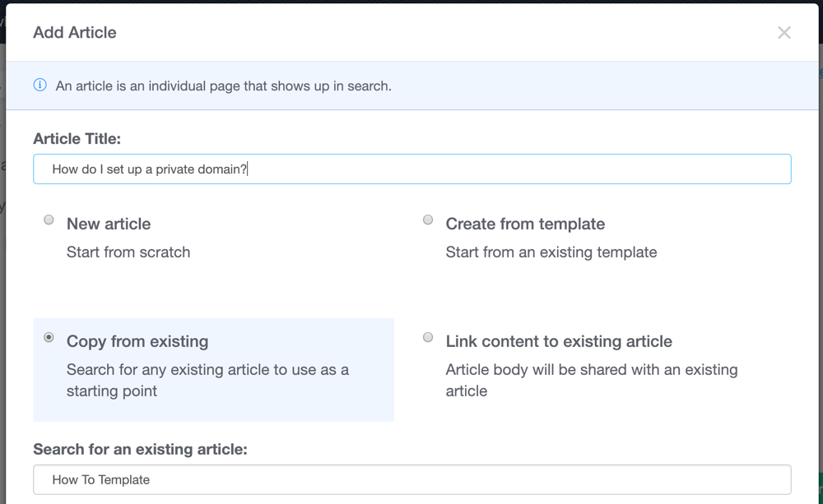Click the Article Title text field
Viewport: 823px width, 504px height.
pos(411,169)
